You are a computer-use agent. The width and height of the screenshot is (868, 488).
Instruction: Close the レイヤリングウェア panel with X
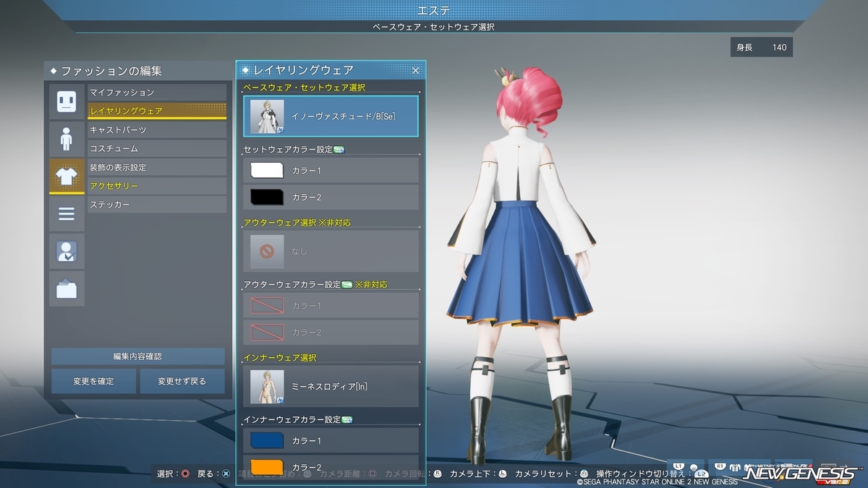416,70
